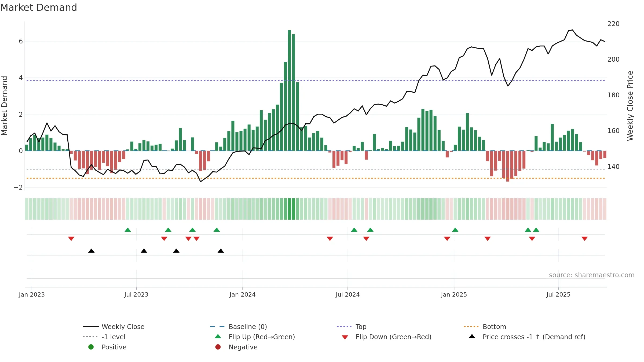Click the '4' demand axis tick label
Screen dimensions: 644x362
point(21,78)
